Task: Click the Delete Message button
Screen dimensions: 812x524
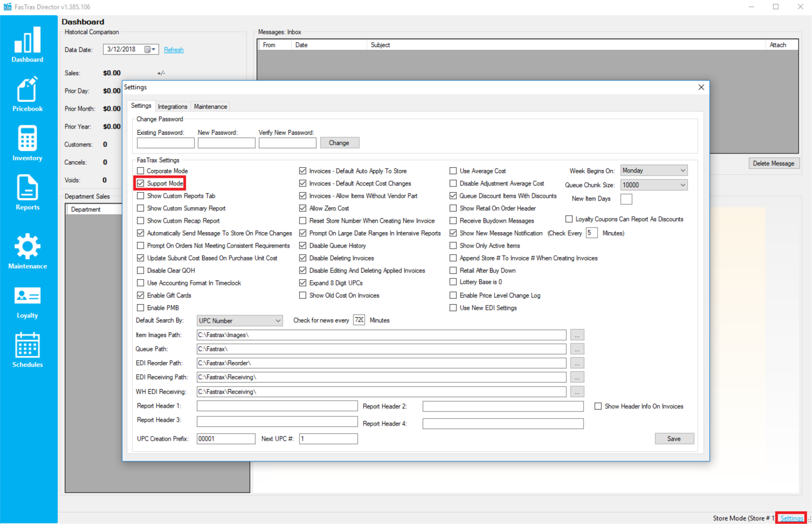Action: point(774,163)
